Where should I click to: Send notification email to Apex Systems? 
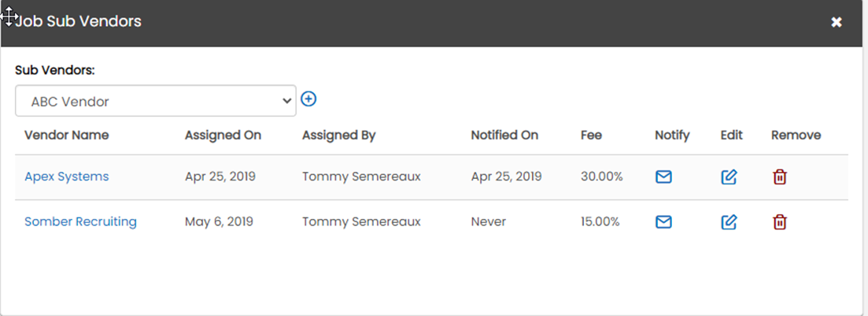point(663,177)
